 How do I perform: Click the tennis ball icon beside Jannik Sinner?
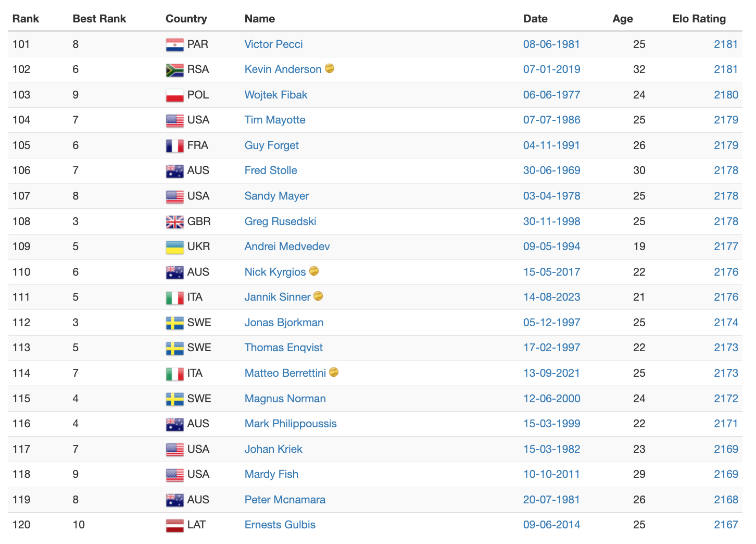point(318,296)
